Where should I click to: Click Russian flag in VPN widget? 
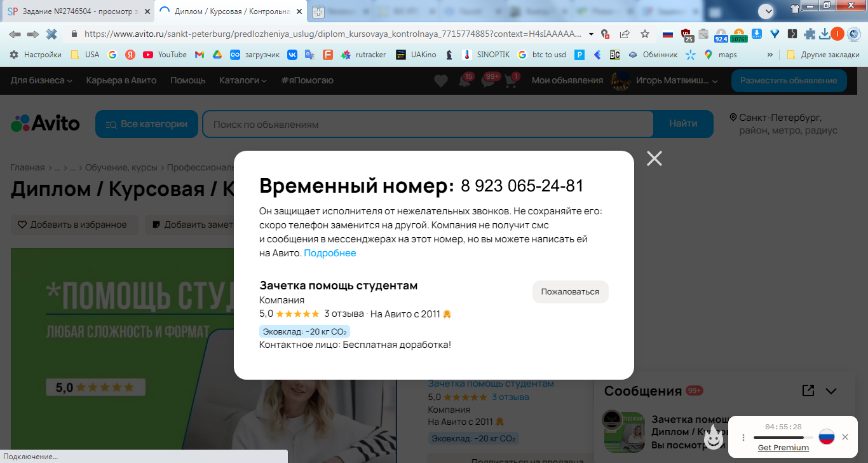(x=826, y=437)
